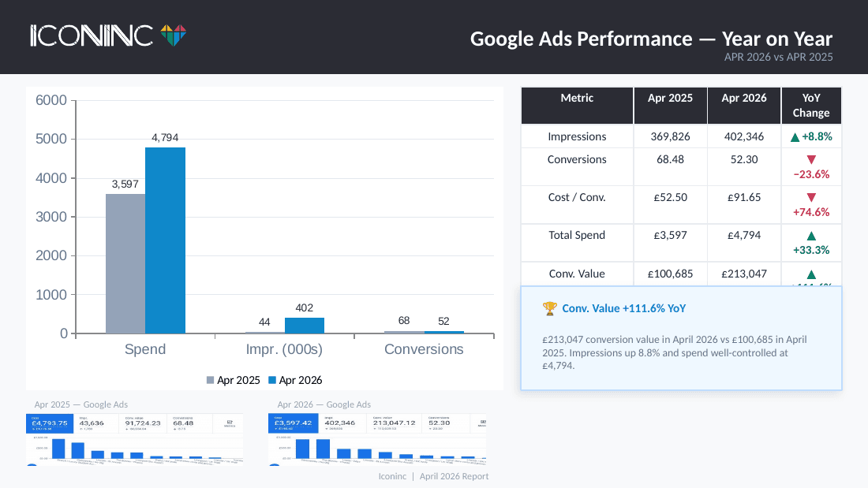Click the '6000' y-axis label
This screenshot has height=488, width=868.
point(51,100)
